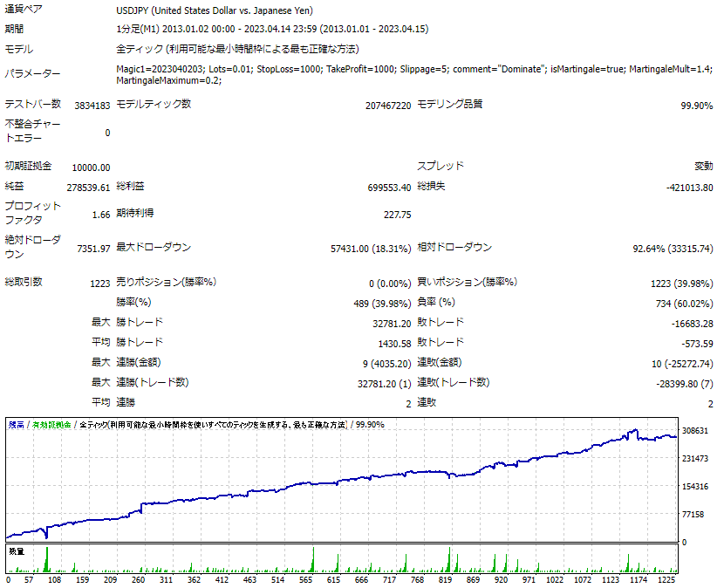Click the 相対ドローダウン label

tap(454, 247)
